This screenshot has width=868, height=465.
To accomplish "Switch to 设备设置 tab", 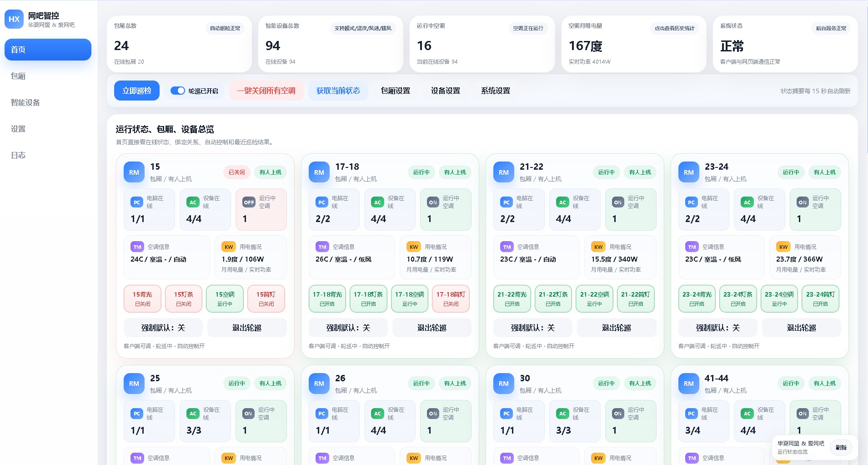I will coord(446,91).
